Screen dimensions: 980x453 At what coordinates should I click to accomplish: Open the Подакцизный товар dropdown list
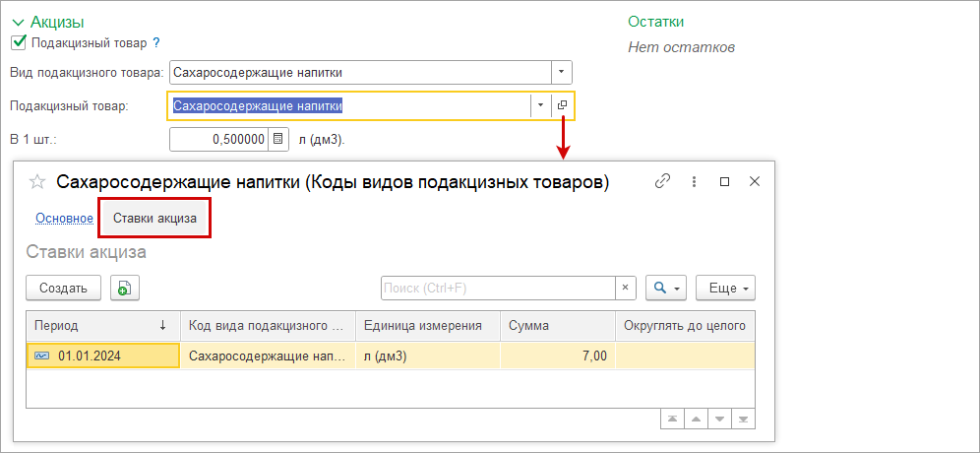point(540,105)
